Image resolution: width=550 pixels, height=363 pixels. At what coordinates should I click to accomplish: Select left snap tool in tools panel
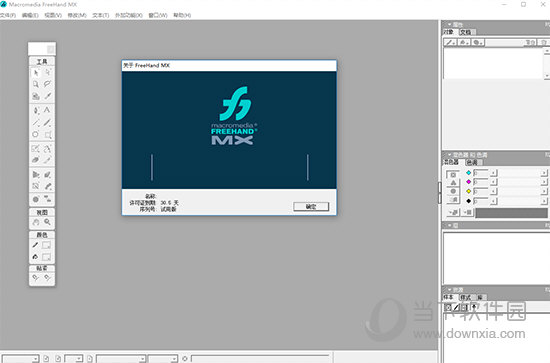[36, 278]
